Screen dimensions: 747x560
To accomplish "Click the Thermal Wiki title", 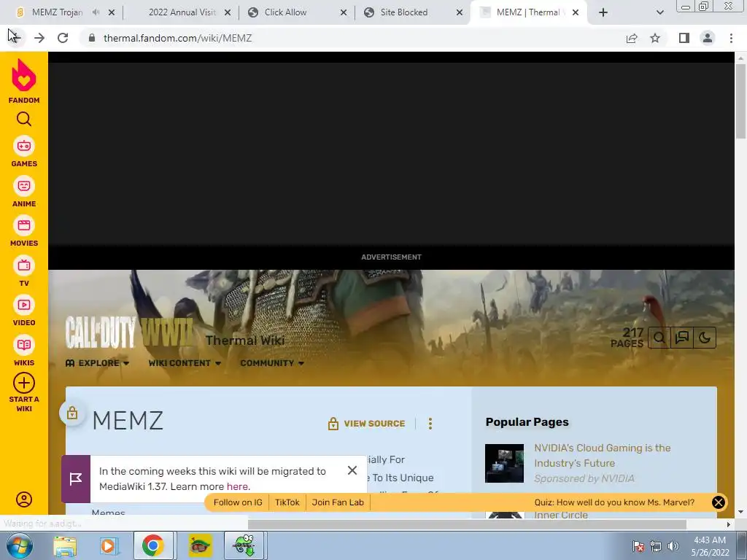I will coord(245,341).
